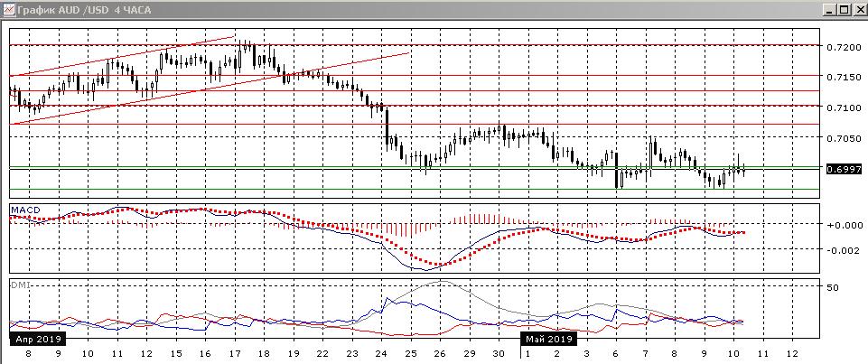Click date label 15 on time axis
Image resolution: width=868 pixels, height=364 pixels.
coord(175,353)
